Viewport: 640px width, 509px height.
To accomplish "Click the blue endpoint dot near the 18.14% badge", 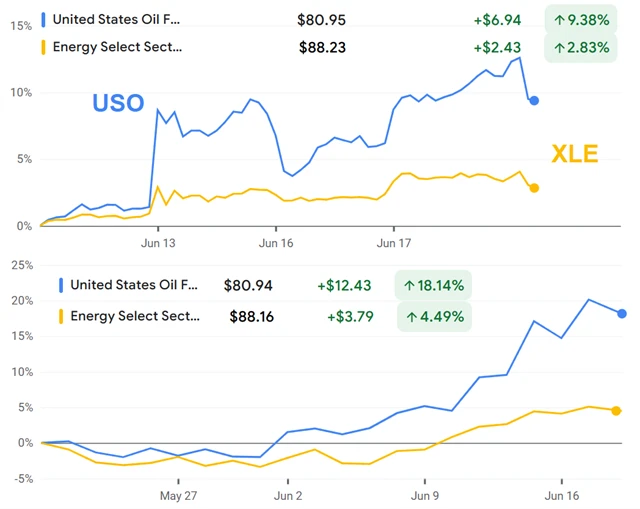I will 621,314.
